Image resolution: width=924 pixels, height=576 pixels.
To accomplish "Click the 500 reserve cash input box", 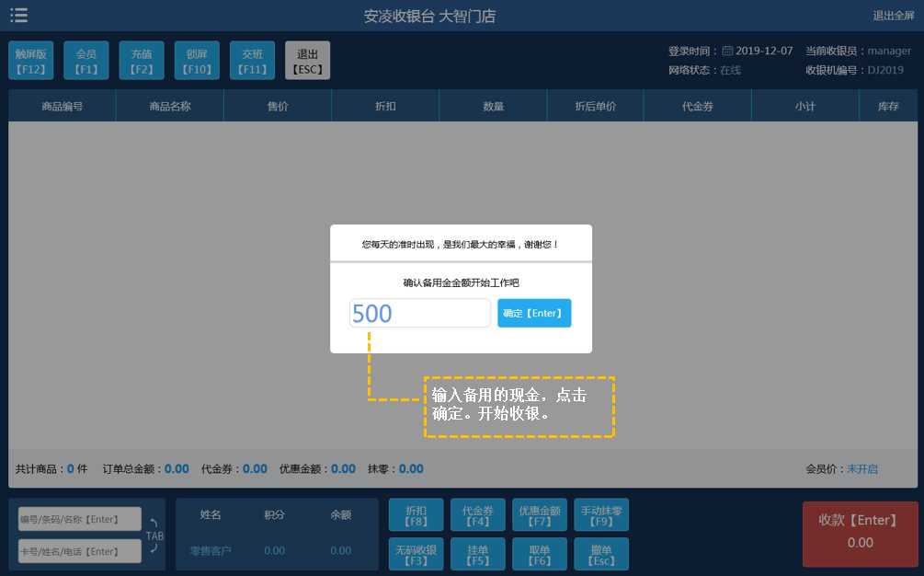I will click(419, 313).
